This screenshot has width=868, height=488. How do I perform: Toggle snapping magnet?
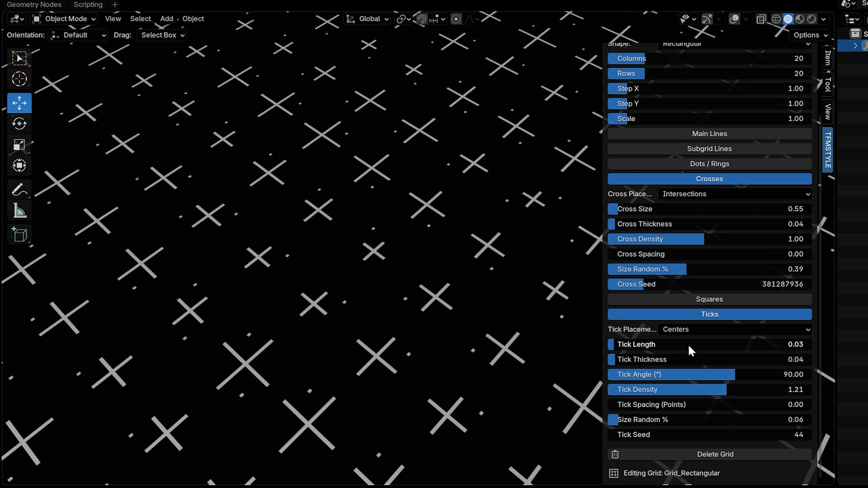421,19
